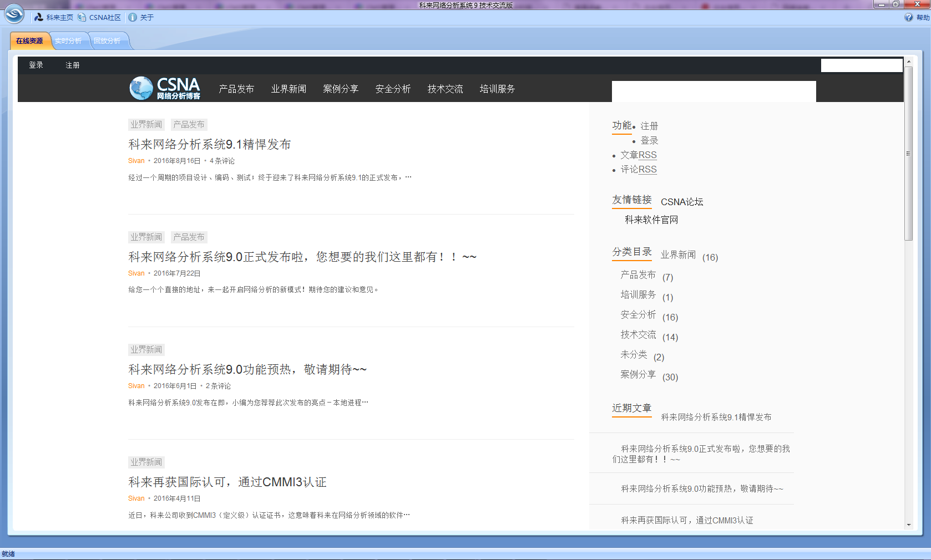Switch to the 回放分析 tab
931x560 pixels.
[107, 41]
